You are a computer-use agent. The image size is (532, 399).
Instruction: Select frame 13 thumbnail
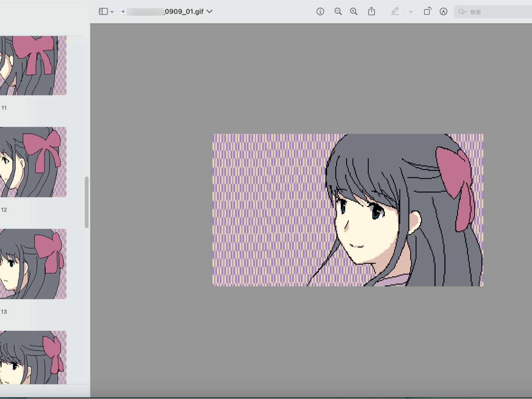click(x=33, y=264)
